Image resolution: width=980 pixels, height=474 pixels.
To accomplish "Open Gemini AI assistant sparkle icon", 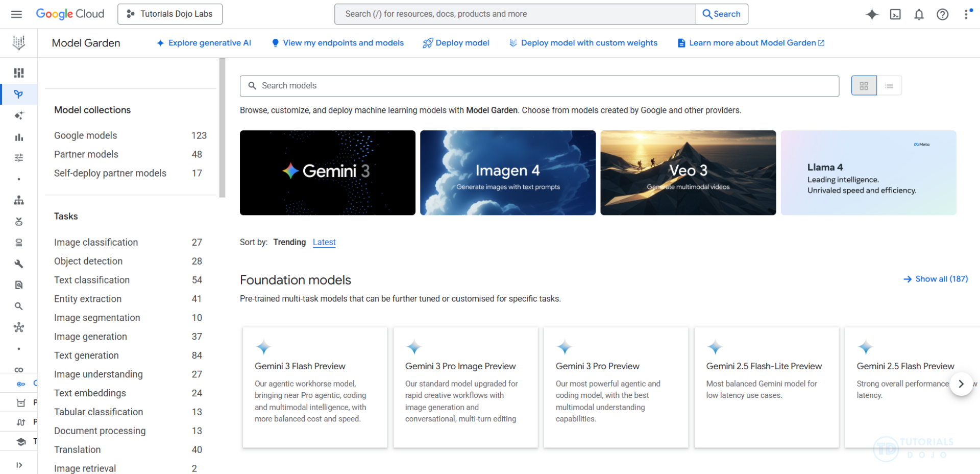I will pos(872,14).
